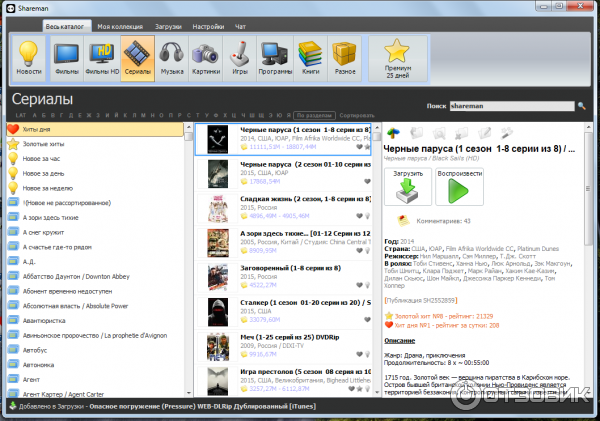Select the Музыка headphones icon
The image size is (600, 421).
coord(173,62)
